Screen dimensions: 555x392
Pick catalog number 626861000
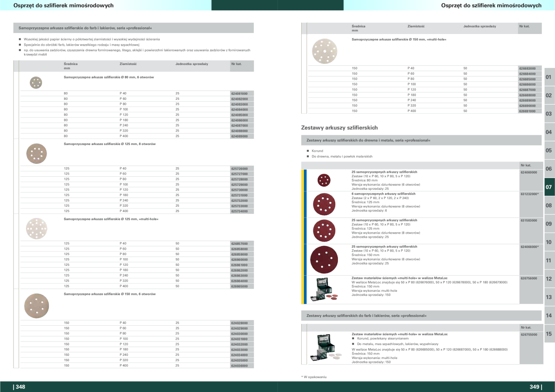tap(239, 265)
